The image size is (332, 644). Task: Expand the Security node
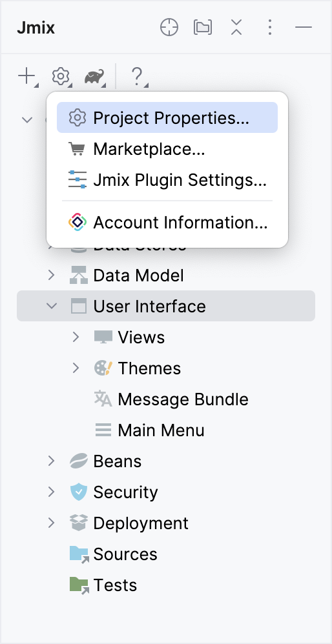(51, 492)
